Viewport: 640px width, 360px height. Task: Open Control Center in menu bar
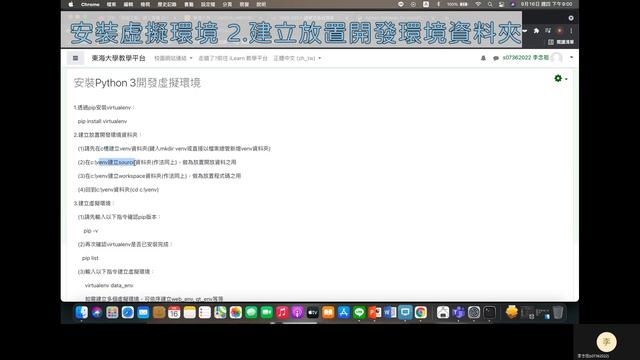(x=501, y=4)
